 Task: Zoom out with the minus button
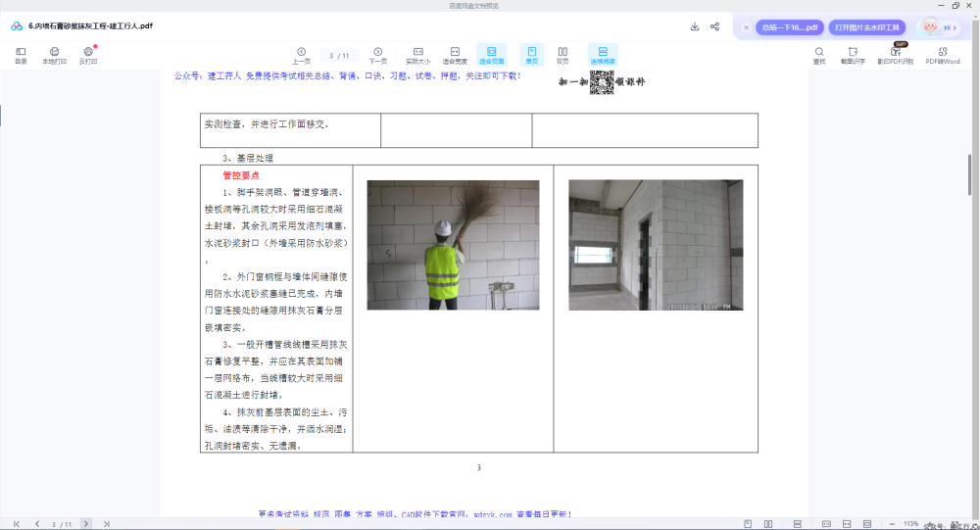[892, 524]
